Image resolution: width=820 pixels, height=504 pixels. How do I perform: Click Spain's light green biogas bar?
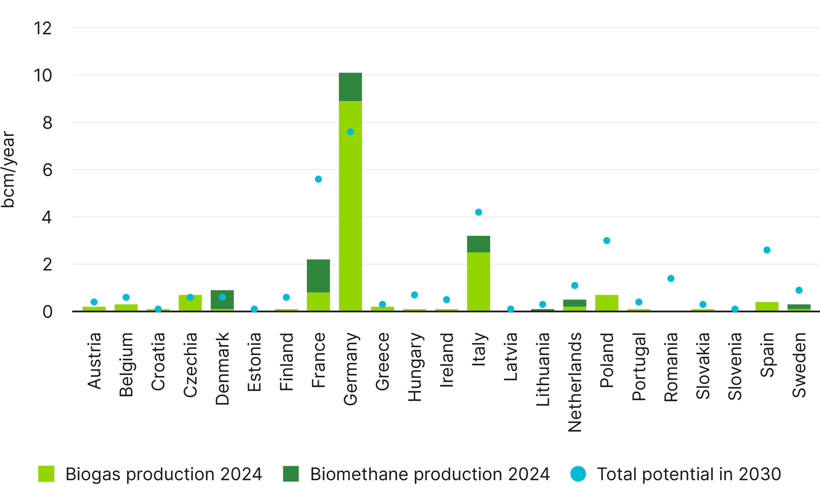coord(767,307)
